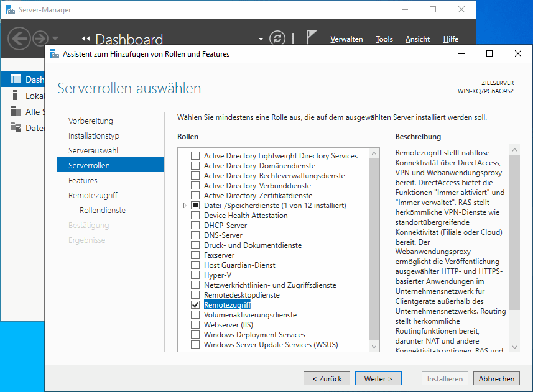This screenshot has width=533, height=392.
Task: Enable the DHCP-Server role checkbox
Action: pyautogui.click(x=195, y=225)
